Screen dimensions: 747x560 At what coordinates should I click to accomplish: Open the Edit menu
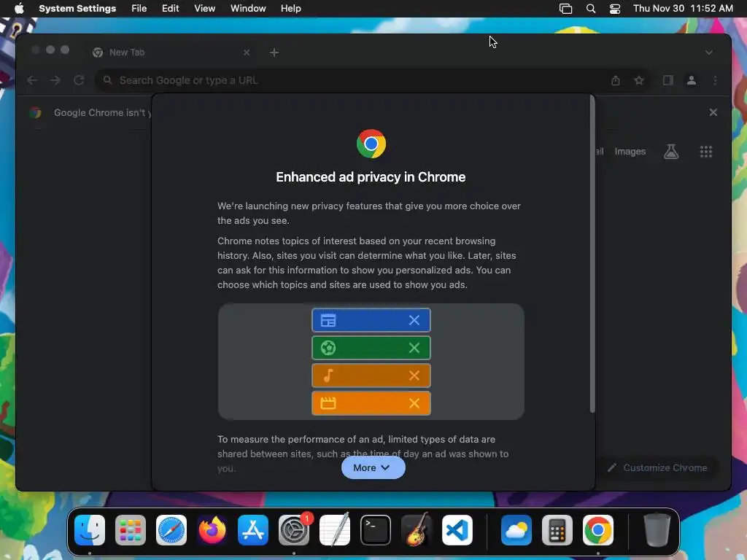coord(170,8)
